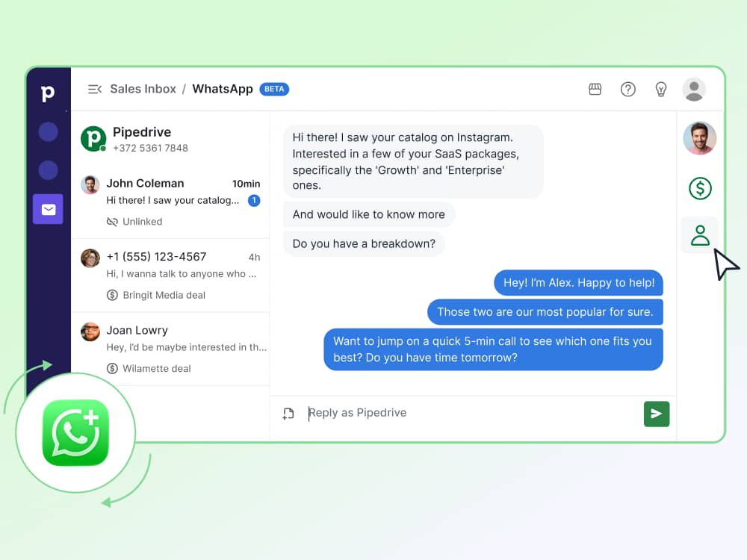The height and width of the screenshot is (560, 747).
Task: Open the user account avatar menu
Action: point(694,89)
